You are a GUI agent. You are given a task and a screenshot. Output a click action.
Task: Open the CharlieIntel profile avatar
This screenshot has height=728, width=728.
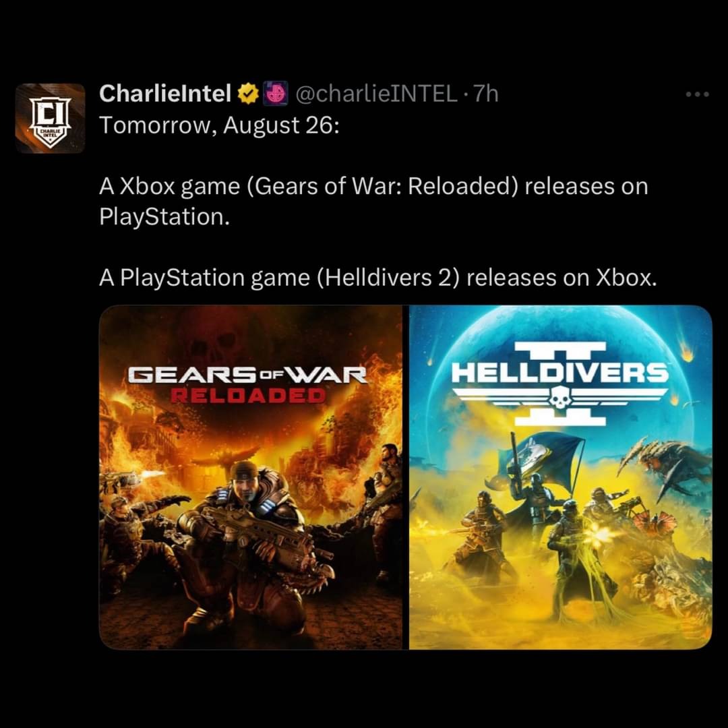coord(50,118)
